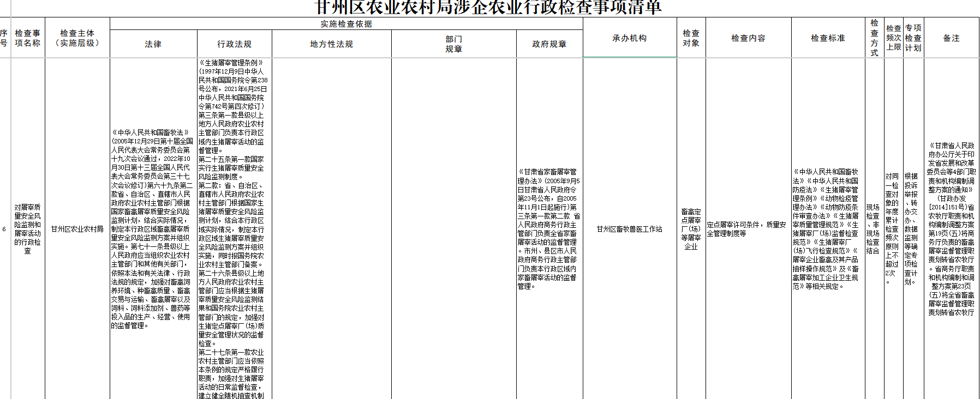
Task: Select the 检查主体（实施层级） header cell
Action: point(77,38)
